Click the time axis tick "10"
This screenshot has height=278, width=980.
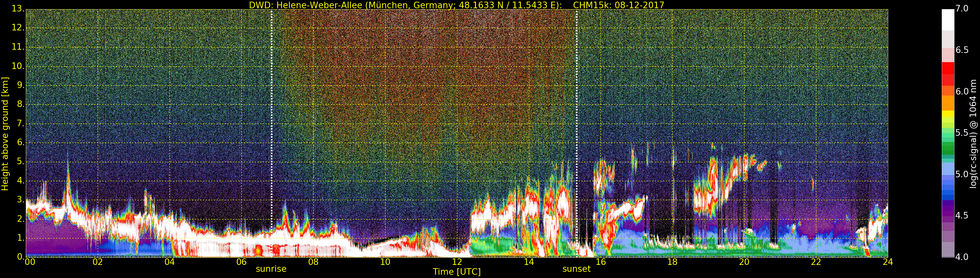point(385,262)
